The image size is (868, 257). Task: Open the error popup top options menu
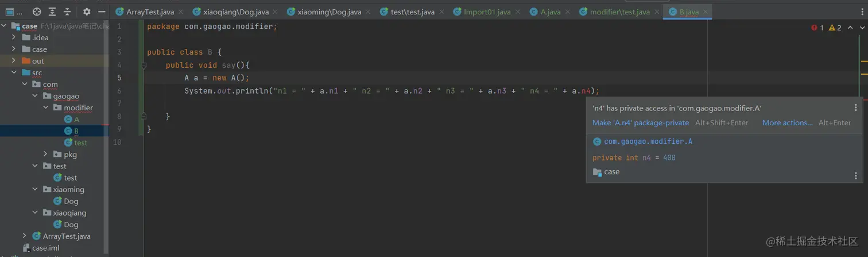click(855, 108)
